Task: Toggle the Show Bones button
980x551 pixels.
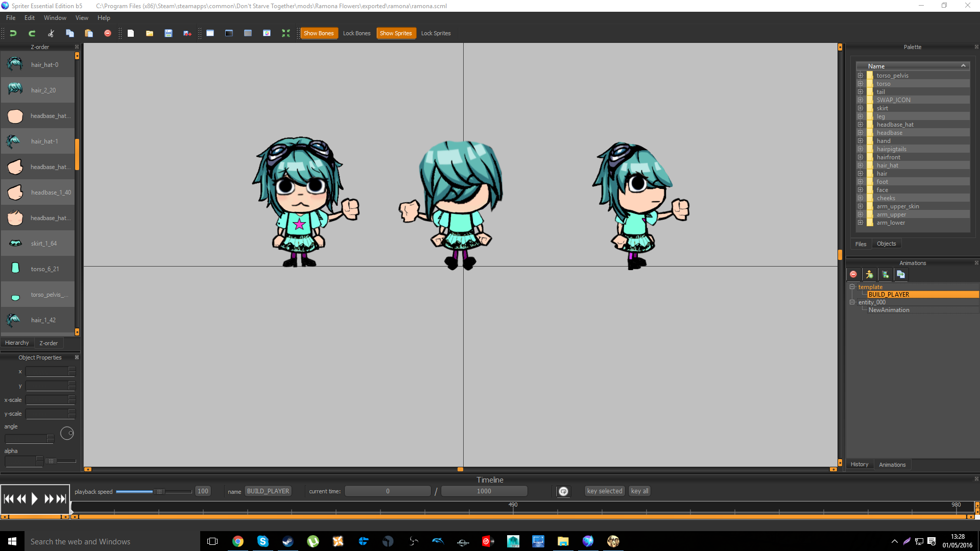Action: tap(318, 33)
